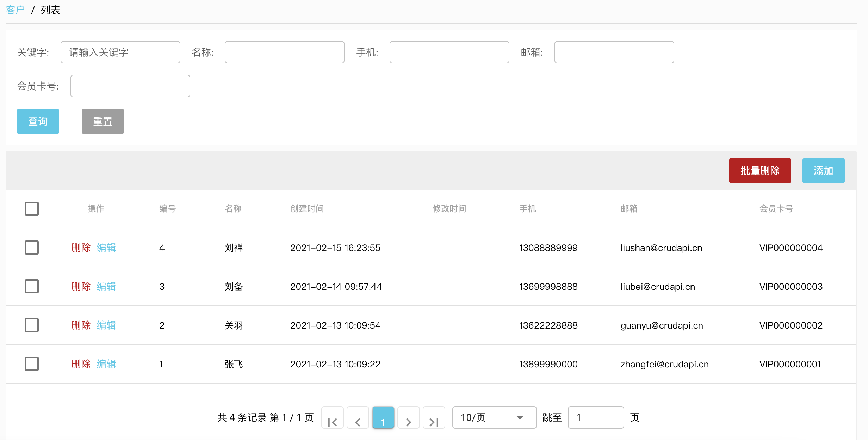The height and width of the screenshot is (440, 868).
Task: Click the next page arrow icon
Action: point(408,418)
